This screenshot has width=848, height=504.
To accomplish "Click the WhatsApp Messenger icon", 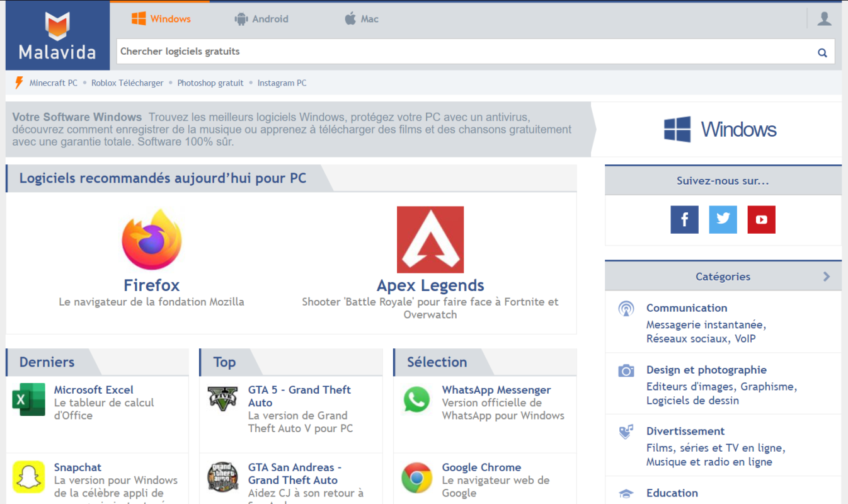I will pyautogui.click(x=416, y=399).
